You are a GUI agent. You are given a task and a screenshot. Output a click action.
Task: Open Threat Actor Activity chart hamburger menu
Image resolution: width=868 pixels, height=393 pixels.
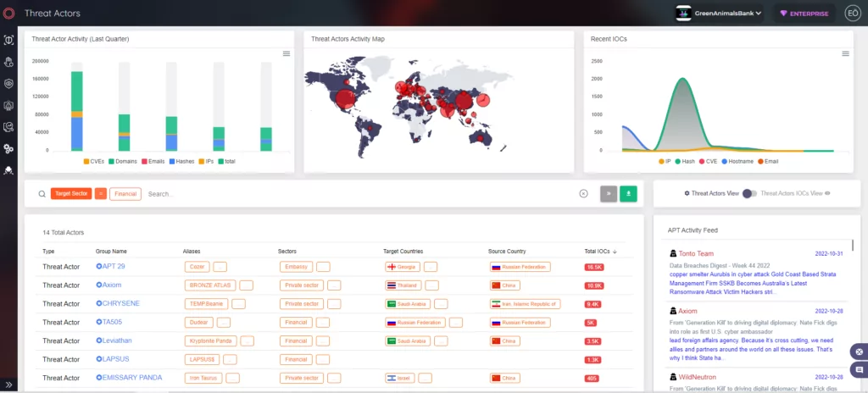[287, 53]
